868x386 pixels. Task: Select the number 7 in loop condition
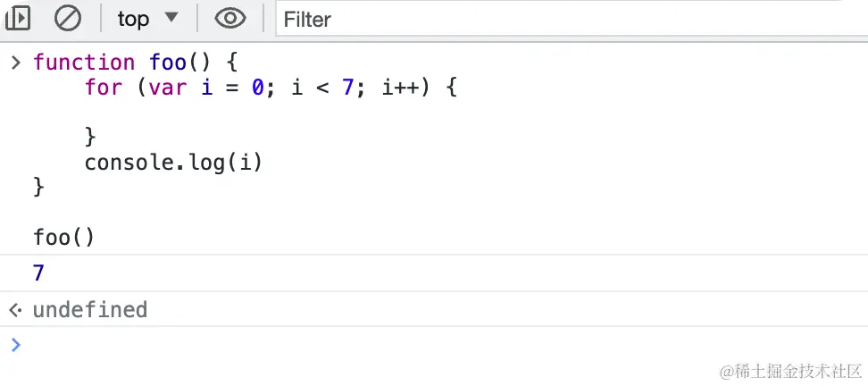347,88
